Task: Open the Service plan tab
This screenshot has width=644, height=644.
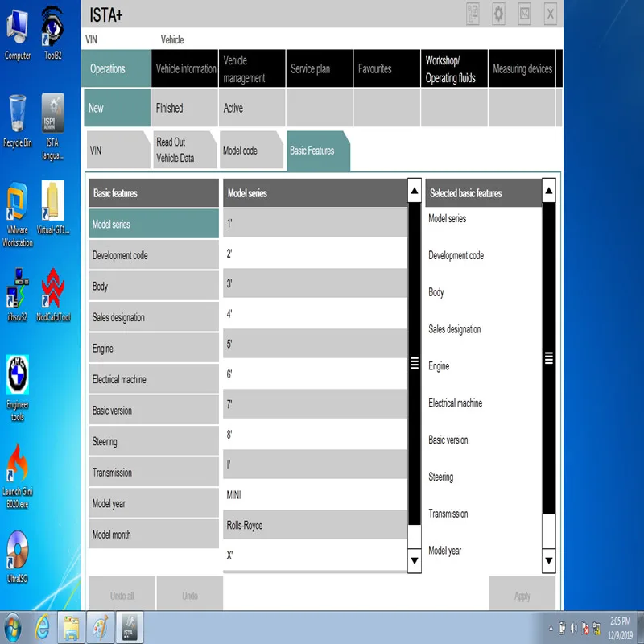Action: 320,68
